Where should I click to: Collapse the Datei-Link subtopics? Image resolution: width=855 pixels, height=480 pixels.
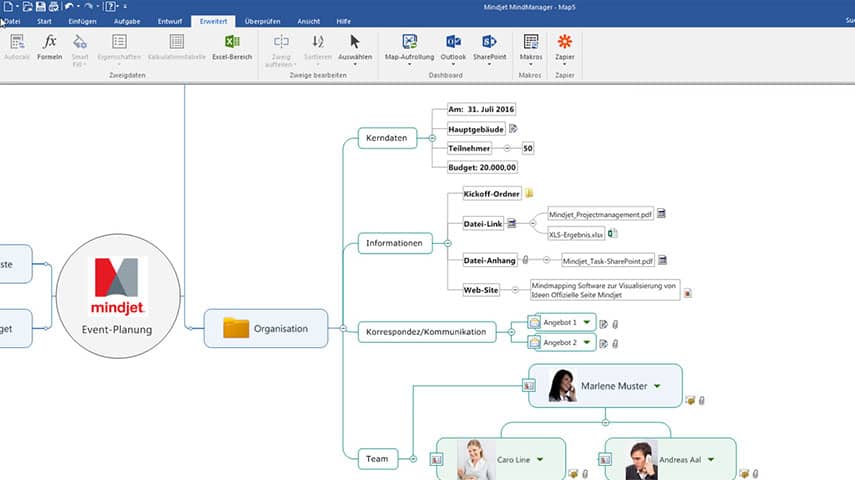click(x=533, y=223)
